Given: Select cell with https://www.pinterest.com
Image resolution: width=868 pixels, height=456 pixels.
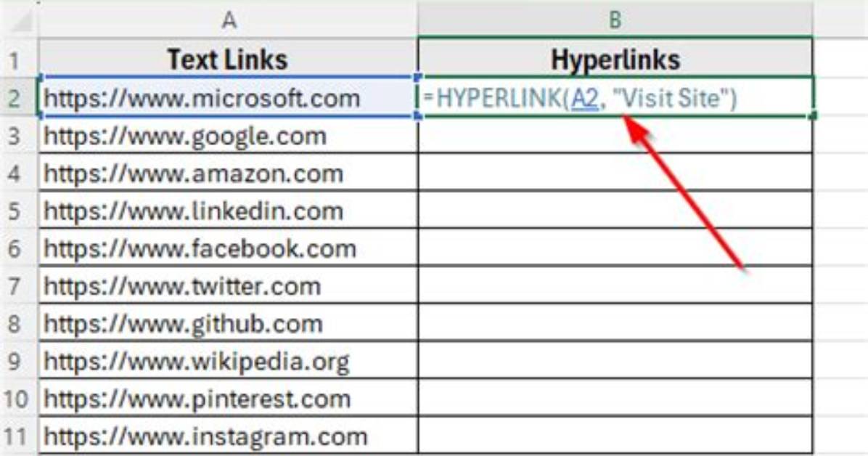Looking at the screenshot, I should coord(228,399).
